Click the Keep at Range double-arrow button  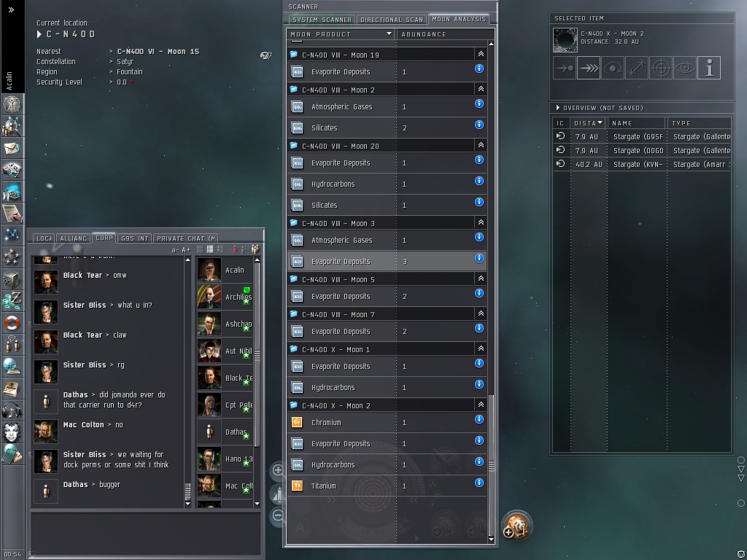pos(637,68)
